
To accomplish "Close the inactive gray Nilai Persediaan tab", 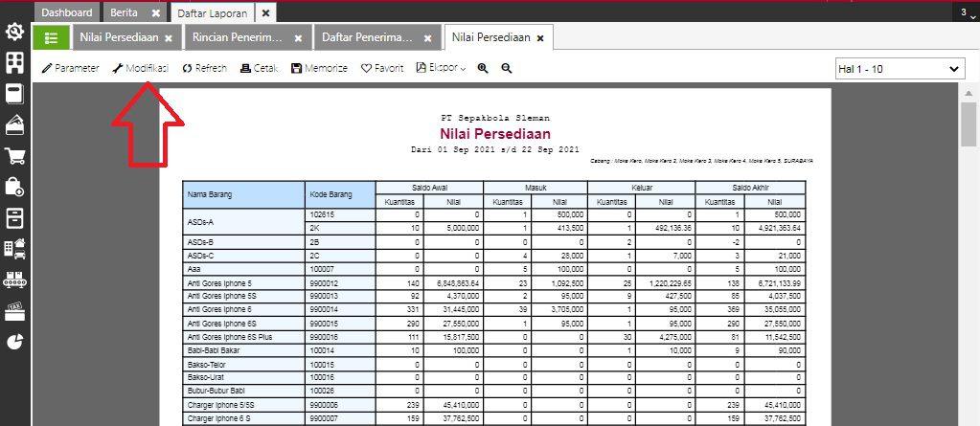I will [169, 38].
